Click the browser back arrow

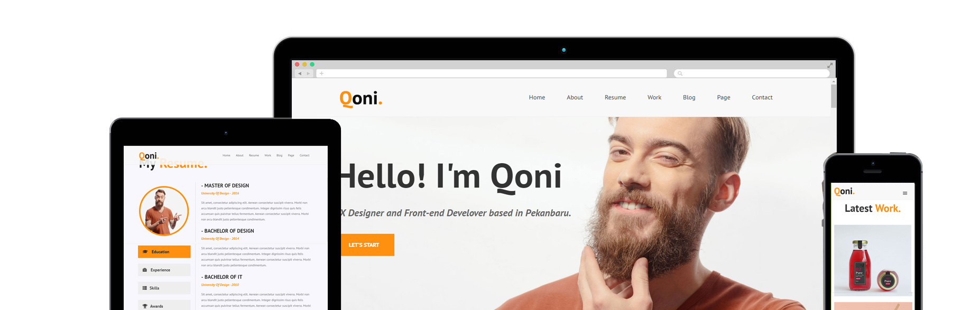[x=300, y=73]
